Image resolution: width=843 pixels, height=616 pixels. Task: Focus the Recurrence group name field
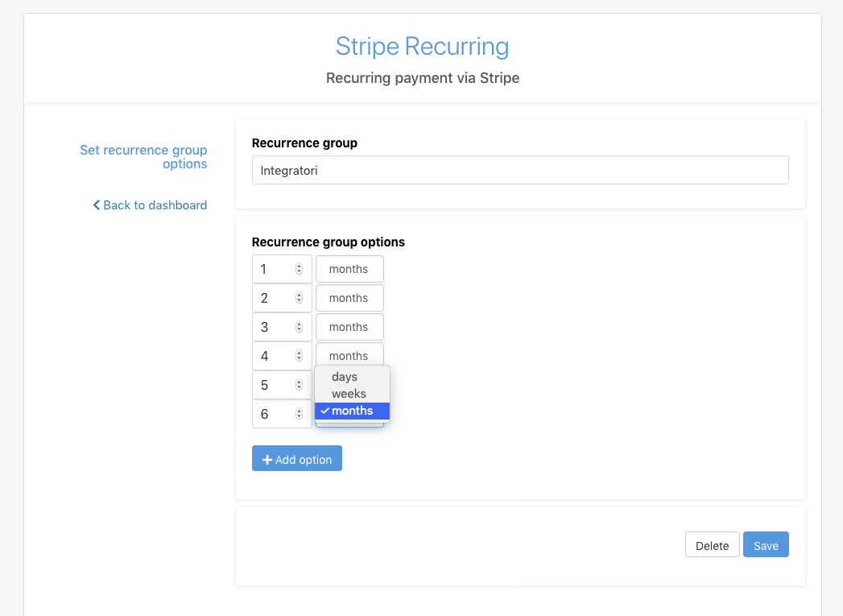click(x=520, y=170)
